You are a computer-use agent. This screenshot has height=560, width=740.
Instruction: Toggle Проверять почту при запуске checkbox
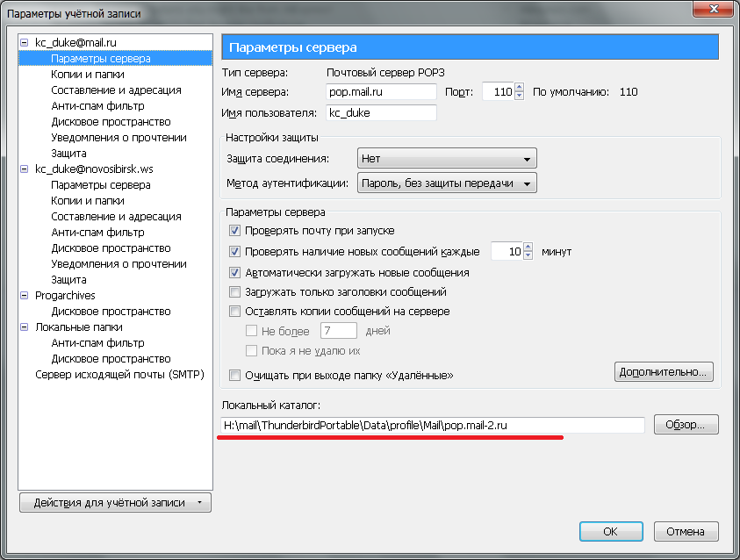point(234,231)
